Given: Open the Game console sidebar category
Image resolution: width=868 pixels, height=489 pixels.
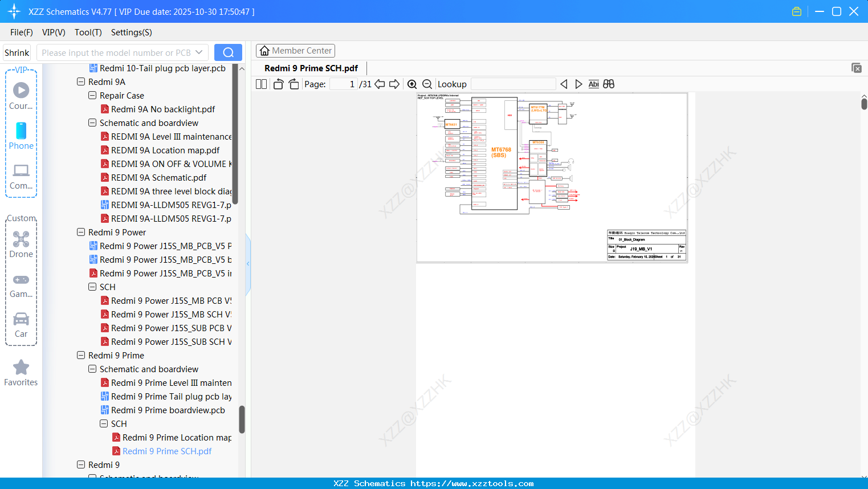Looking at the screenshot, I should coord(21,286).
